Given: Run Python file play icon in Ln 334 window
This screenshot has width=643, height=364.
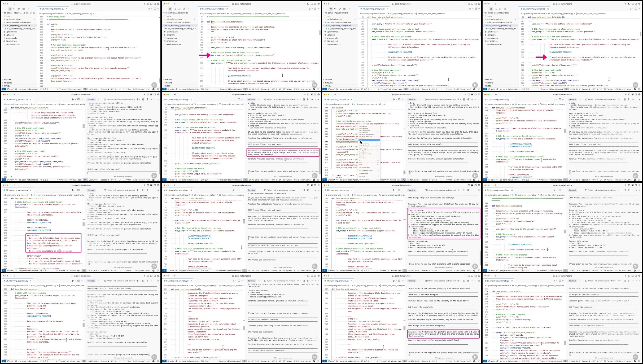Looking at the screenshot, I should (x=554, y=281).
